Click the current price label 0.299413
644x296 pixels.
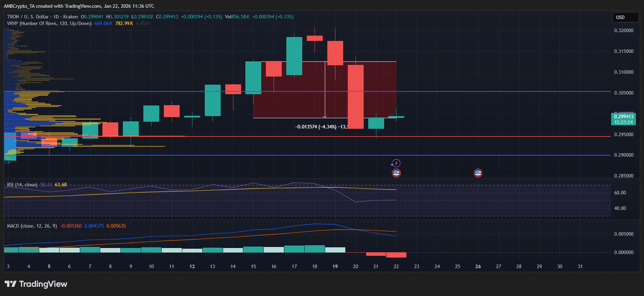point(623,117)
